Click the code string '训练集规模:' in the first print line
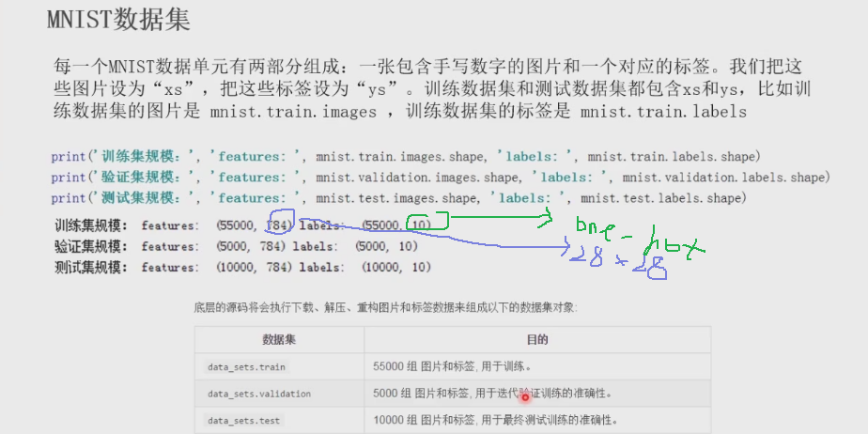The image size is (868, 434). point(144,157)
